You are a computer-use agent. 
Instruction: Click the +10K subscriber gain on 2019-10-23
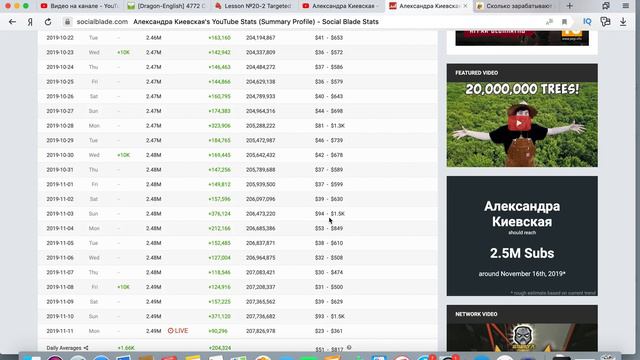pos(123,52)
